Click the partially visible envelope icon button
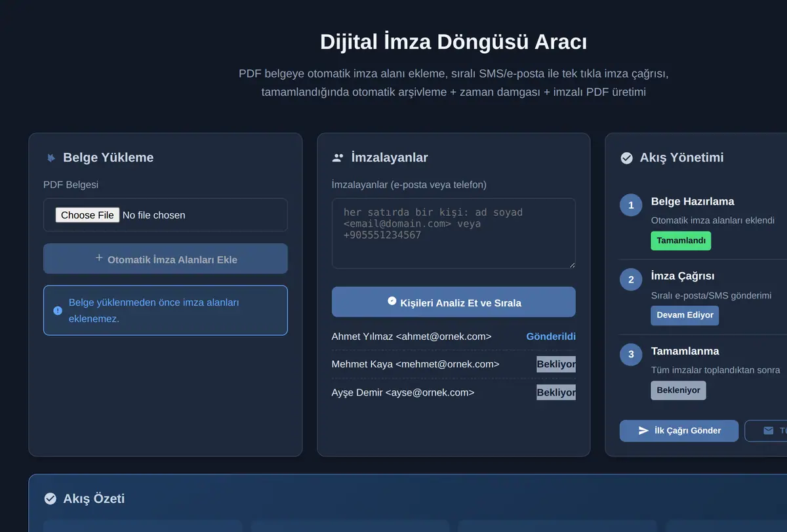This screenshot has width=787, height=532. 766,431
